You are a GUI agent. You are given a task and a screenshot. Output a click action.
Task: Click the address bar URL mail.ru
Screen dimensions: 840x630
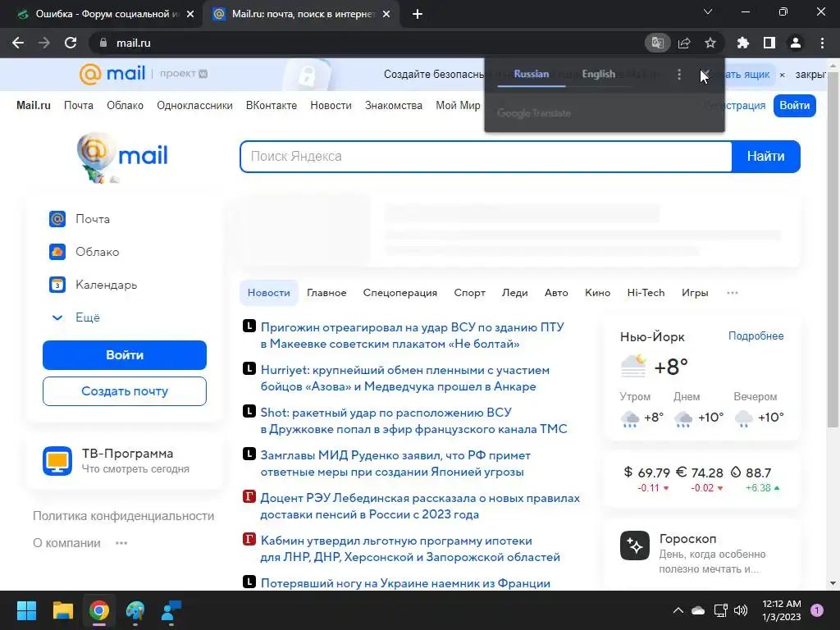pos(134,43)
